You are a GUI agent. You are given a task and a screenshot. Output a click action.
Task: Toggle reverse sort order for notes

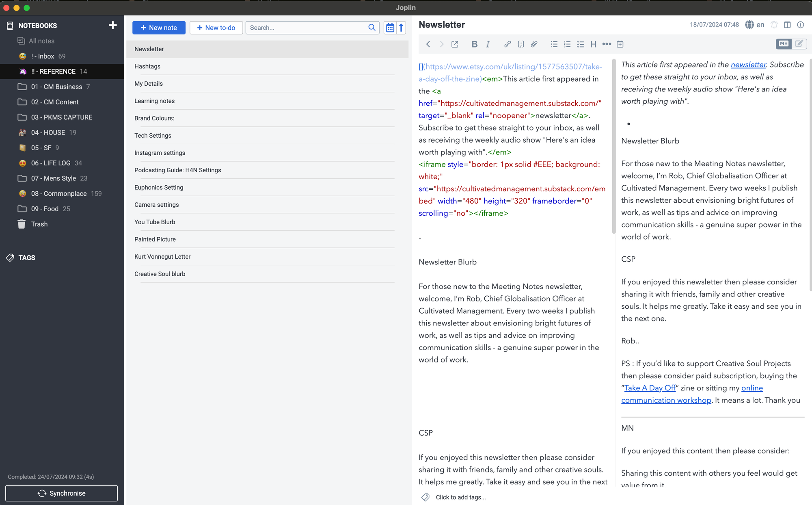(x=401, y=28)
